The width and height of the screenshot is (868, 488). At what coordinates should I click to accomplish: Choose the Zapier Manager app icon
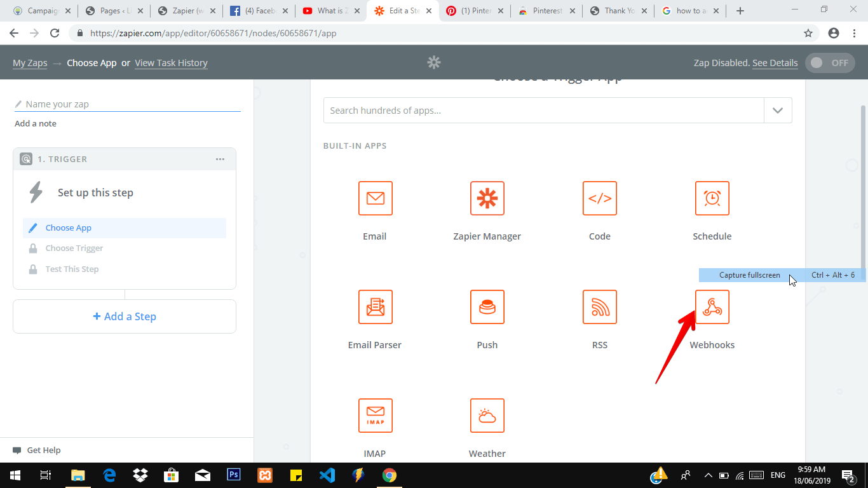point(487,198)
